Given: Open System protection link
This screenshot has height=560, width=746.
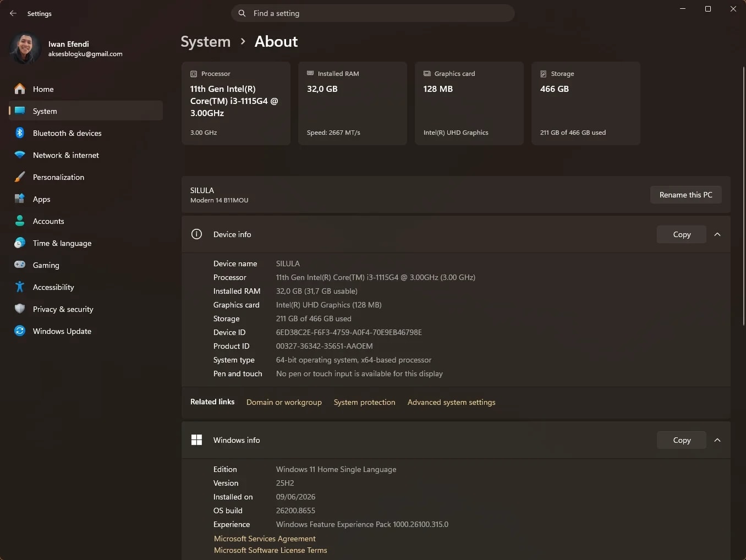Looking at the screenshot, I should pyautogui.click(x=364, y=402).
